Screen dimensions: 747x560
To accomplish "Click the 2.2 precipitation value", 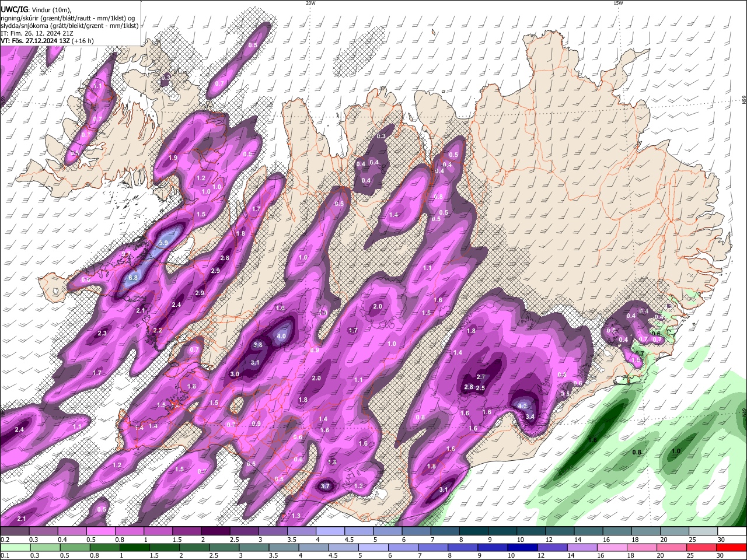I will click(157, 330).
